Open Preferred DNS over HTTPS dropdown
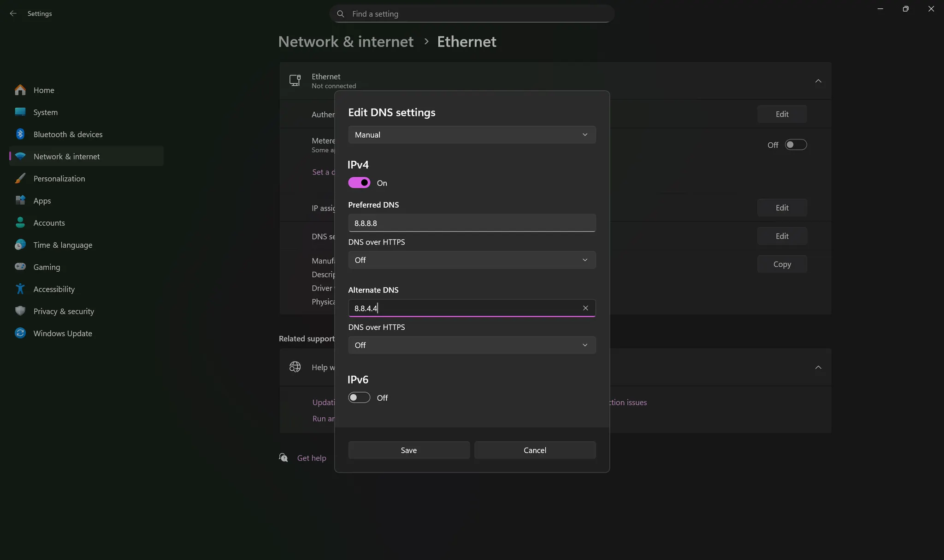The image size is (944, 560). tap(472, 260)
